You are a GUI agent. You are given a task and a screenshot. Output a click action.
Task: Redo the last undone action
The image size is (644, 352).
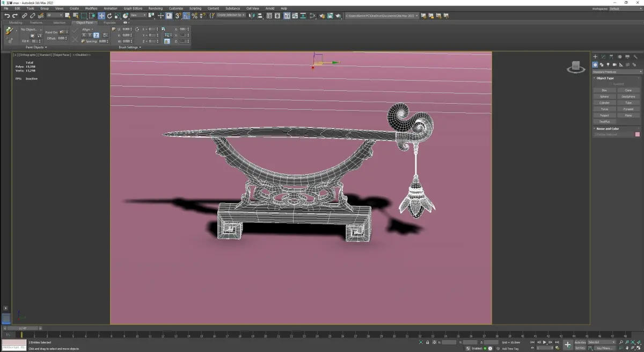click(x=15, y=16)
